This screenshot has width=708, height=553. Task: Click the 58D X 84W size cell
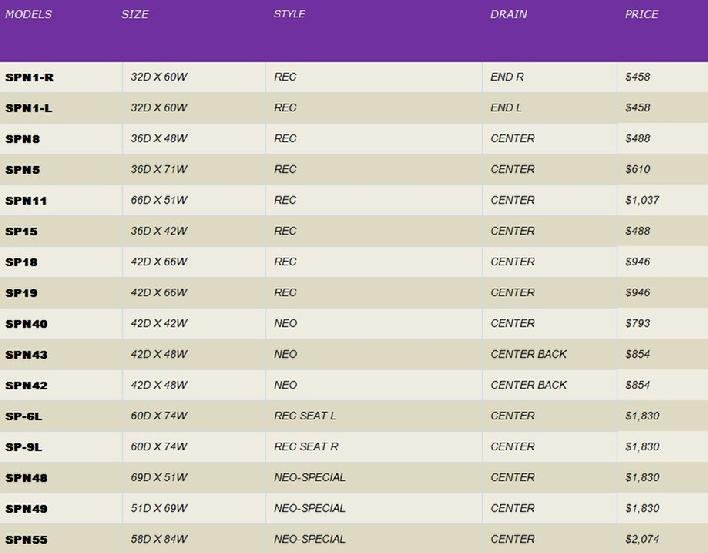point(159,540)
